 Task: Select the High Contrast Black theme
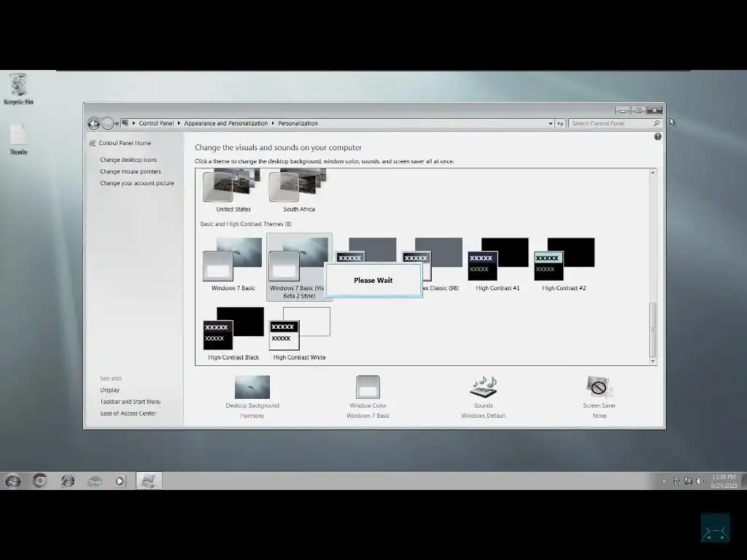pyautogui.click(x=233, y=334)
